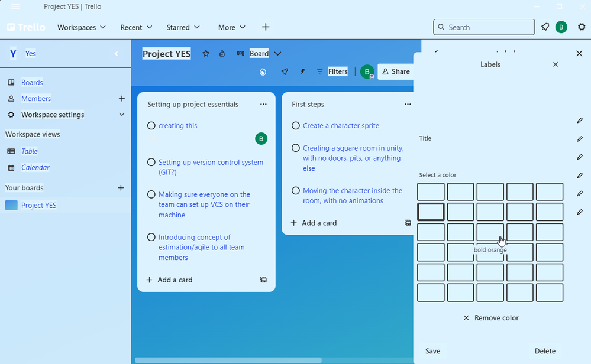
Task: Open the green B account avatar in top bar
Action: 561,27
